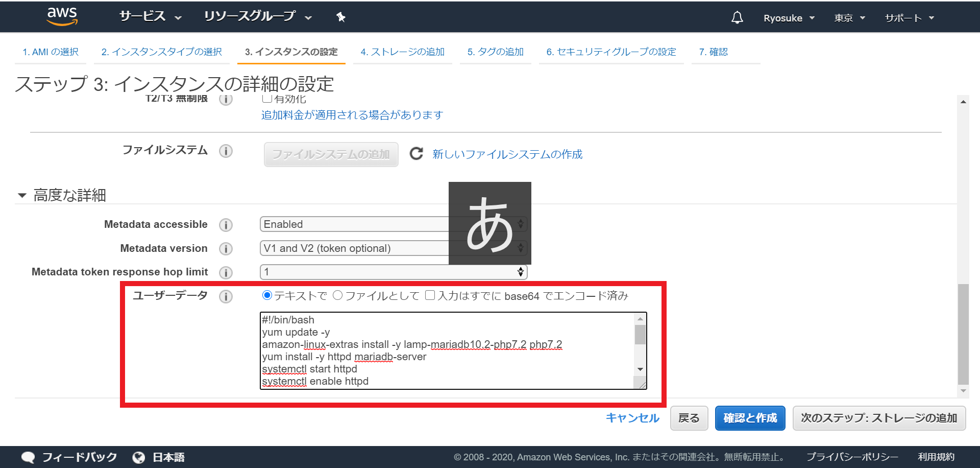The width and height of the screenshot is (980, 468).
Task: Open the Metadata version dropdown
Action: point(393,248)
